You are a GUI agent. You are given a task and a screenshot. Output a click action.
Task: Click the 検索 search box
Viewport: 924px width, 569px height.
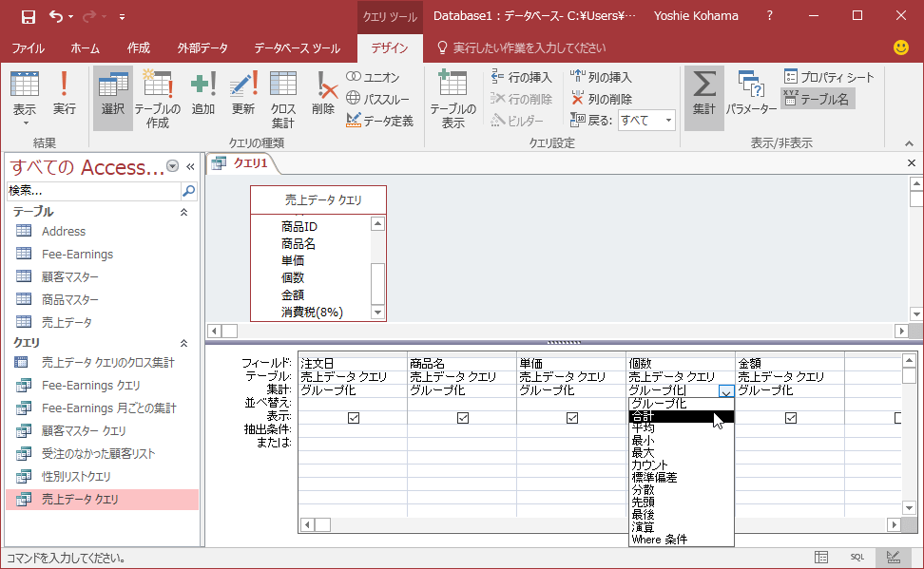click(x=94, y=190)
